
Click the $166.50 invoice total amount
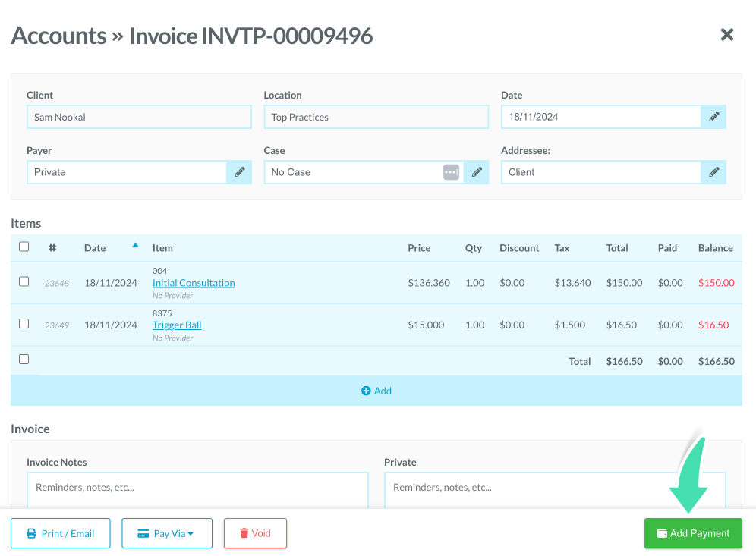[624, 361]
